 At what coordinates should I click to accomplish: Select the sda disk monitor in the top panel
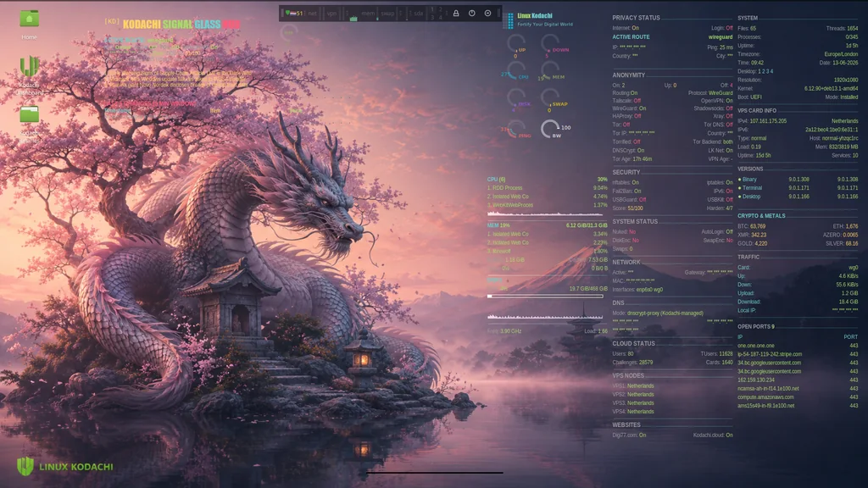click(x=419, y=14)
